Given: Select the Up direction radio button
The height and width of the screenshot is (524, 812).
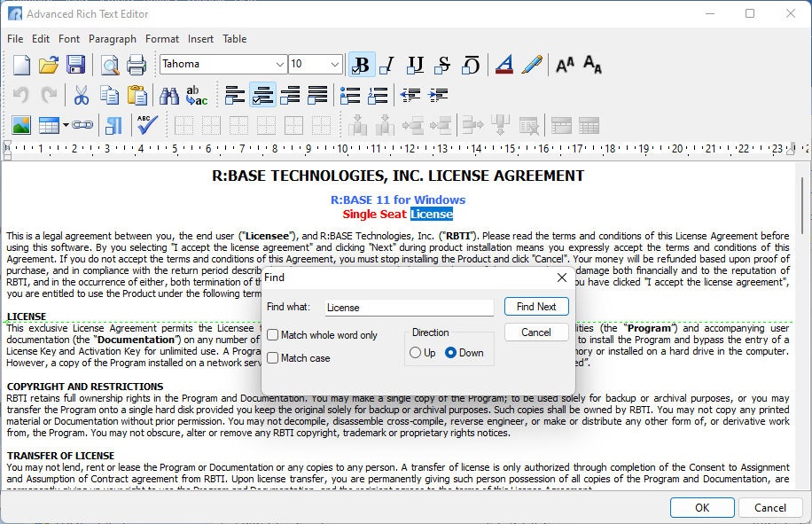Looking at the screenshot, I should coord(416,353).
